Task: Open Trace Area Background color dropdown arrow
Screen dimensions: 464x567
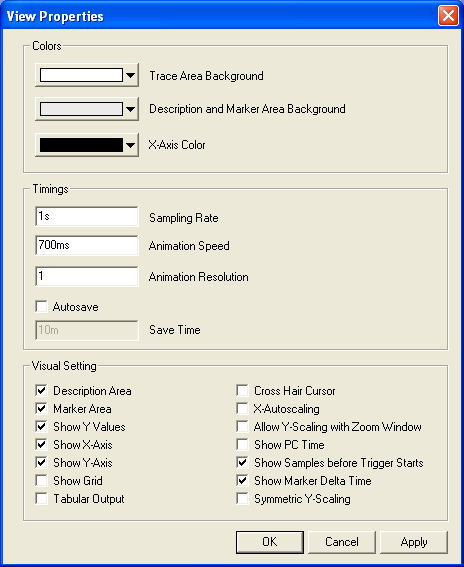Action: tap(130, 75)
